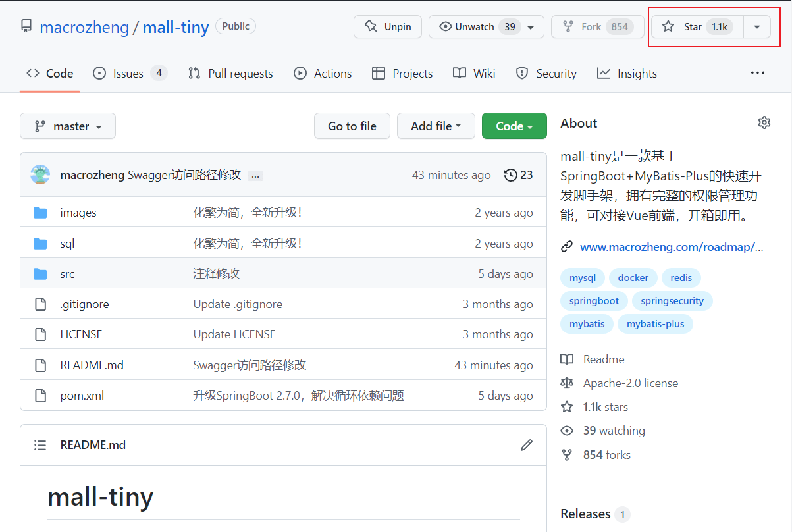792x532 pixels.
Task: Open the Pull requests tab
Action: [x=230, y=73]
